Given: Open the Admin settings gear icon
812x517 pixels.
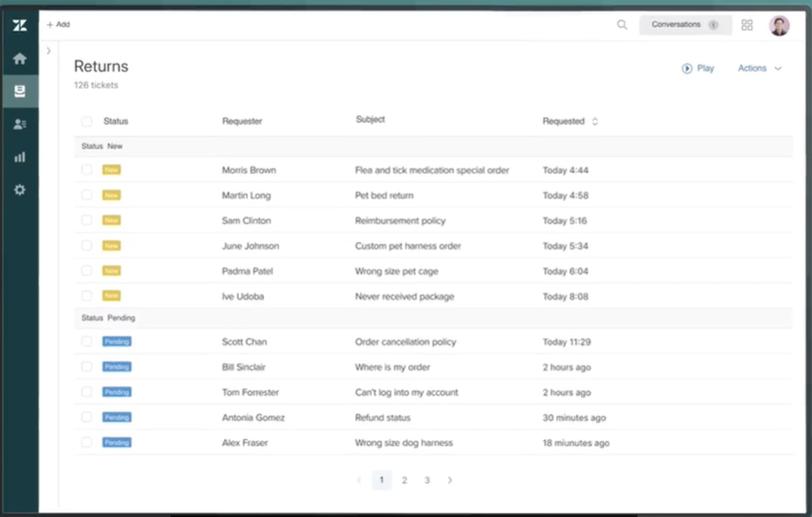Looking at the screenshot, I should (19, 190).
